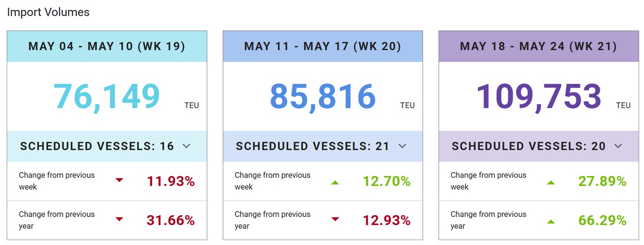Click the green up arrow beside 12.70%
The image size is (644, 245).
click(x=335, y=182)
